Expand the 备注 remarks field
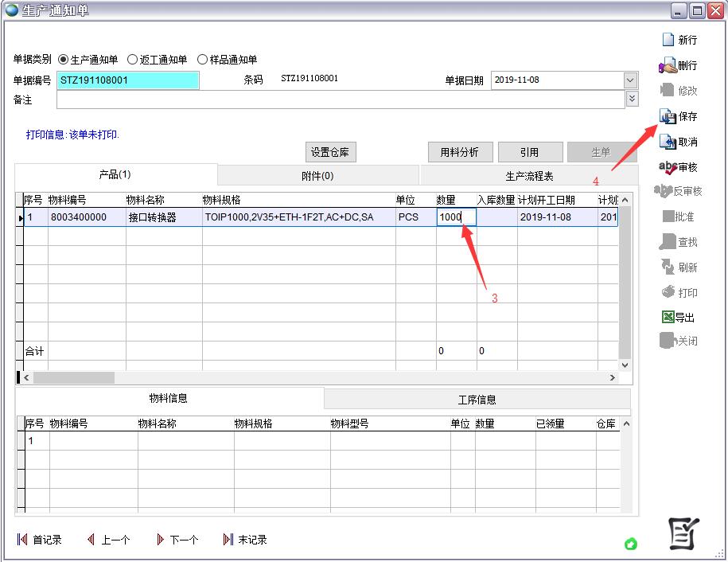This screenshot has width=728, height=562. [633, 99]
